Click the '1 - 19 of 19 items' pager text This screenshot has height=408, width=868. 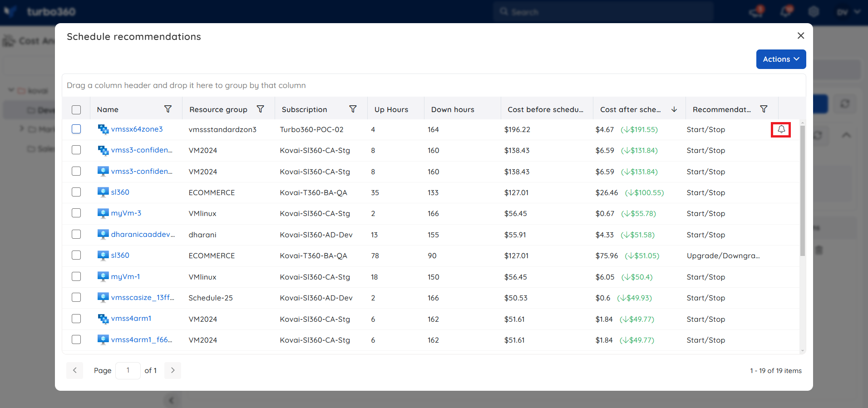click(x=776, y=371)
